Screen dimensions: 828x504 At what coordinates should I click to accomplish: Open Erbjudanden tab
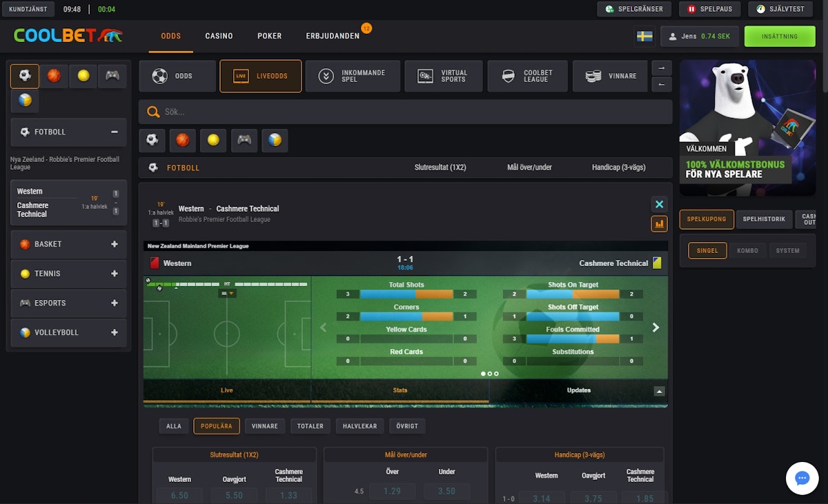(x=333, y=36)
